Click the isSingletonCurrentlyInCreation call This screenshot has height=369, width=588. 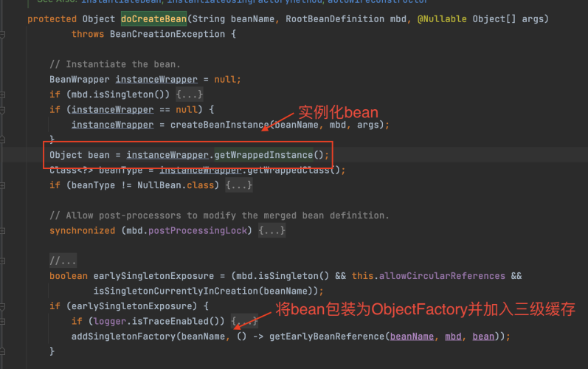coord(179,291)
